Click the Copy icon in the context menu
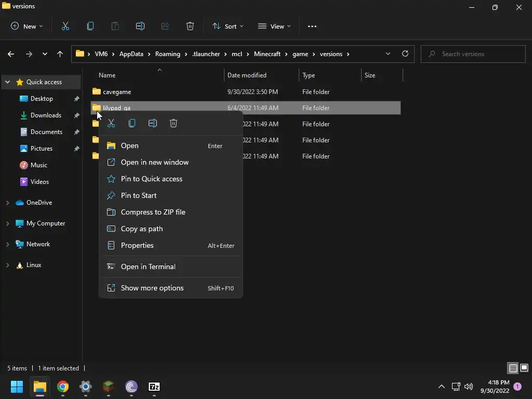 [132, 123]
